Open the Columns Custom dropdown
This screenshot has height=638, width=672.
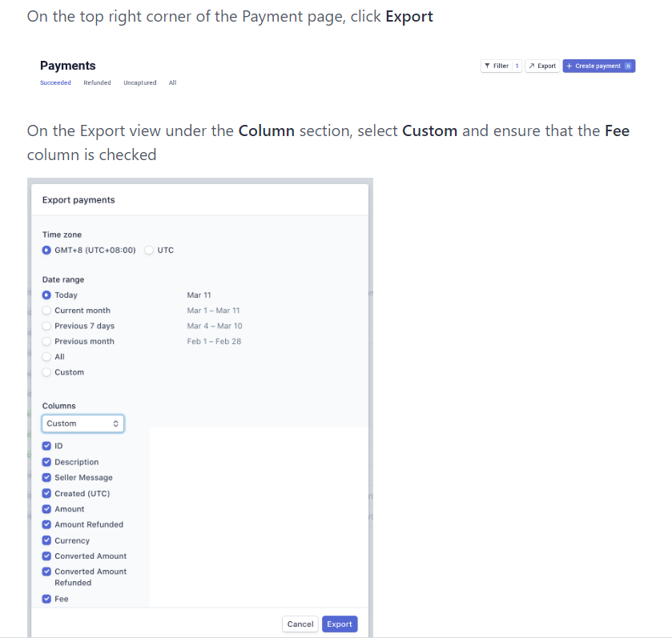[82, 423]
